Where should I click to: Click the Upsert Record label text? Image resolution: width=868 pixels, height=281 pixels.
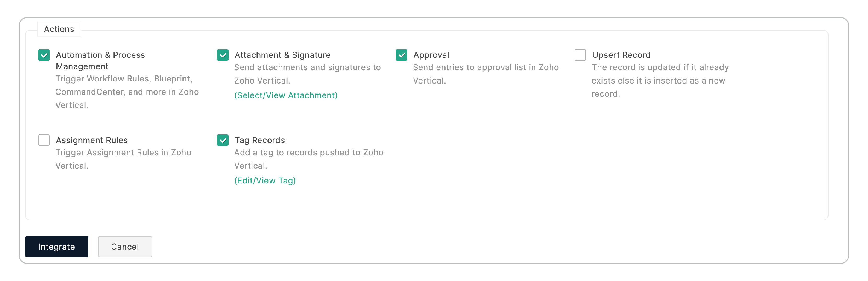[x=621, y=55]
